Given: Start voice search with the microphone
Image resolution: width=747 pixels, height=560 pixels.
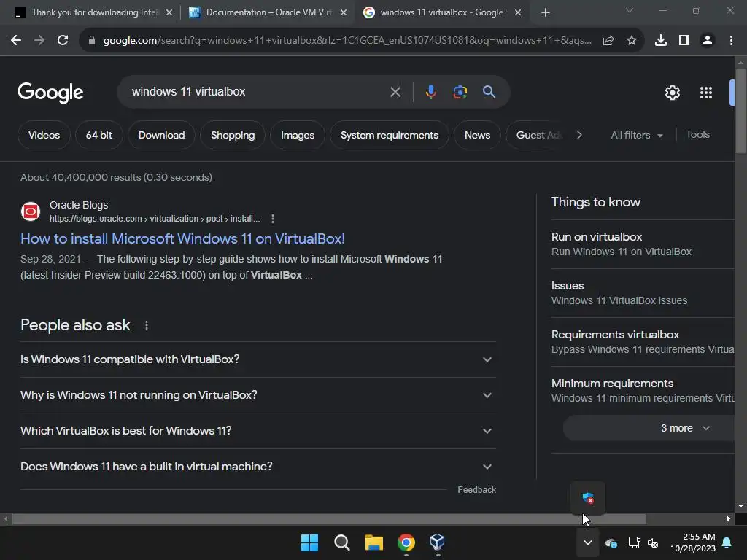Looking at the screenshot, I should 430,91.
